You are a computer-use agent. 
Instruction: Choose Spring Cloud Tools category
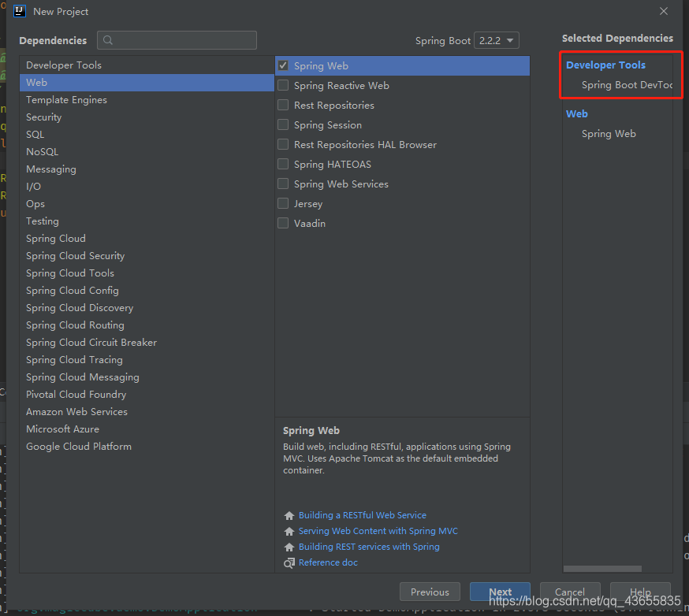[x=147, y=273]
